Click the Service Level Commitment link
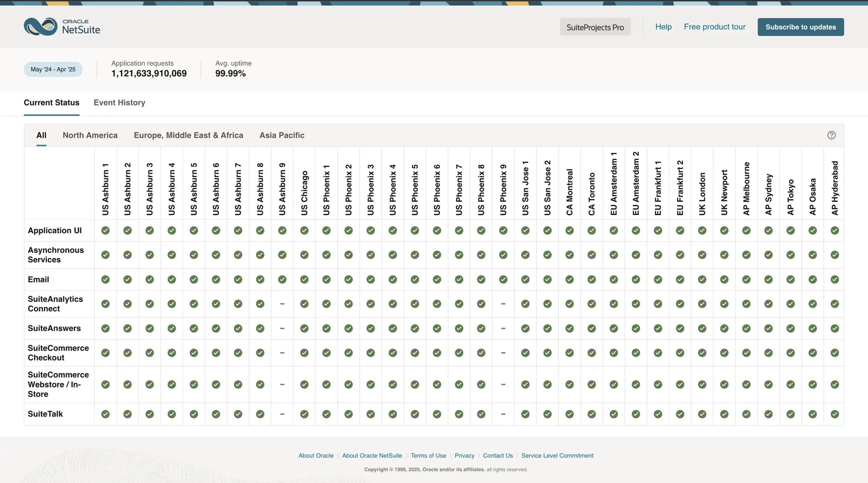The width and height of the screenshot is (868, 483). click(557, 455)
